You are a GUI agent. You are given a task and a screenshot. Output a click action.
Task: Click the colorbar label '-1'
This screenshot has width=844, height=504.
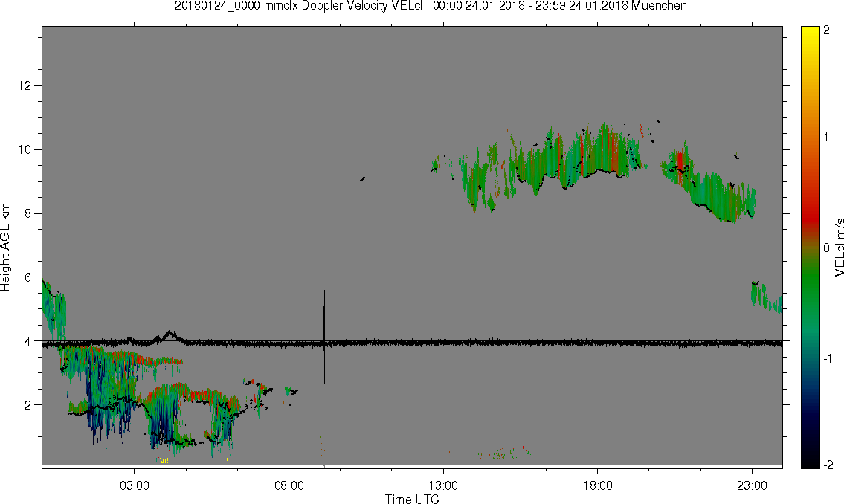pos(828,358)
